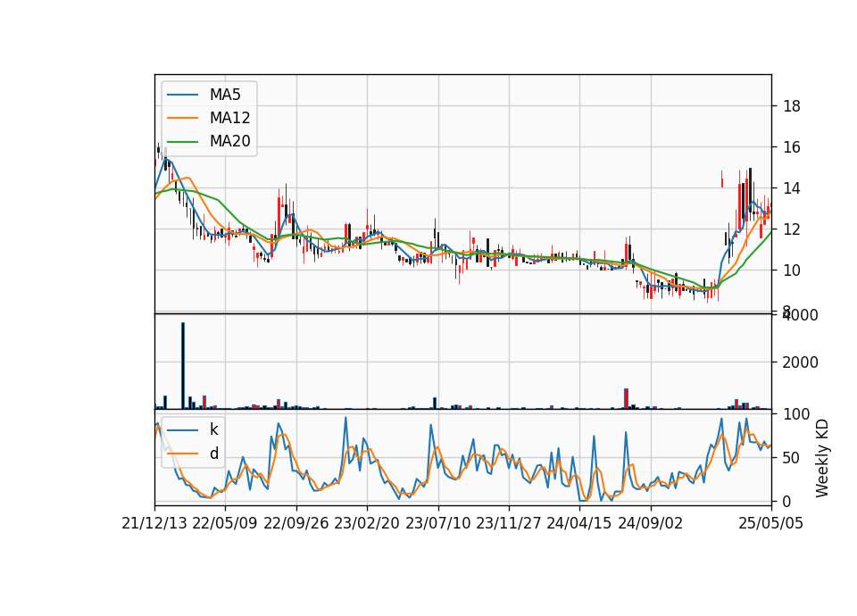Select the 23/11/27 date label

tap(508, 523)
